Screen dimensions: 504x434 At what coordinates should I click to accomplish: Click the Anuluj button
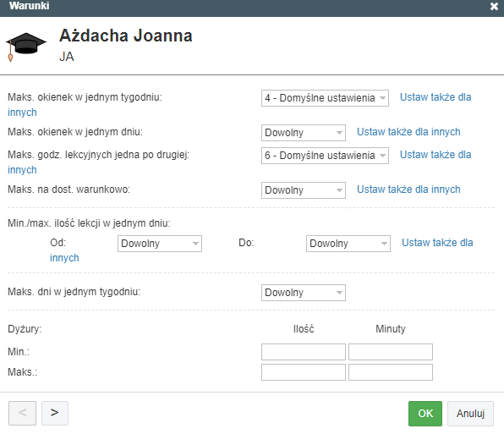[470, 414]
